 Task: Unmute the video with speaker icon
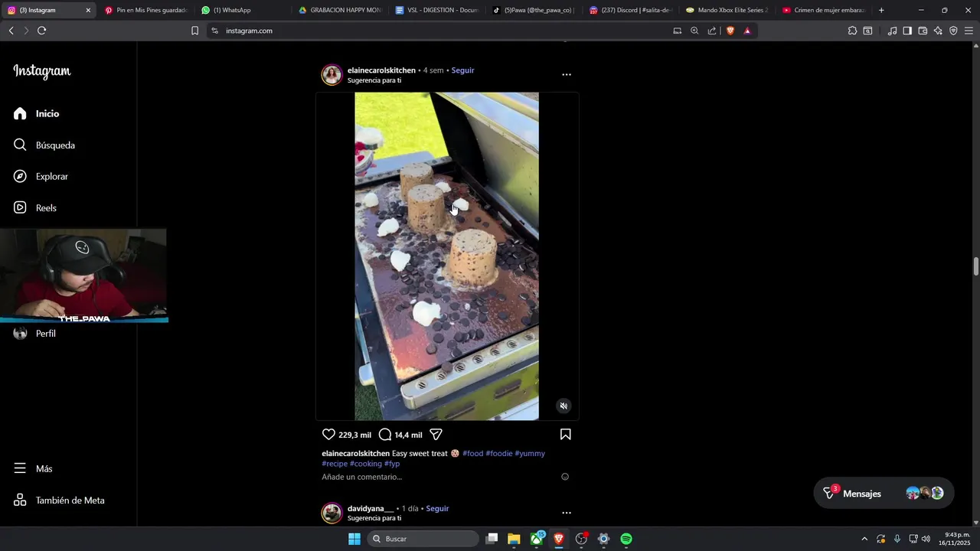coord(563,406)
